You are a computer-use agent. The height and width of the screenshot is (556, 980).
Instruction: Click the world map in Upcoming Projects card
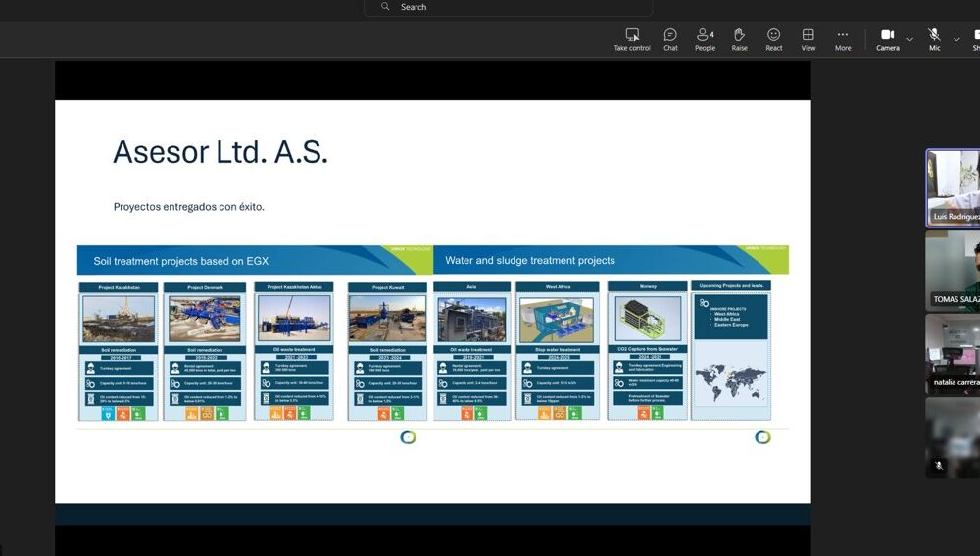coord(731,382)
